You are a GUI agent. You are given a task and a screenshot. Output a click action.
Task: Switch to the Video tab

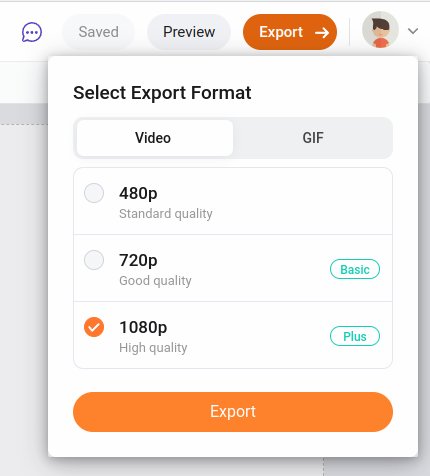pyautogui.click(x=154, y=138)
